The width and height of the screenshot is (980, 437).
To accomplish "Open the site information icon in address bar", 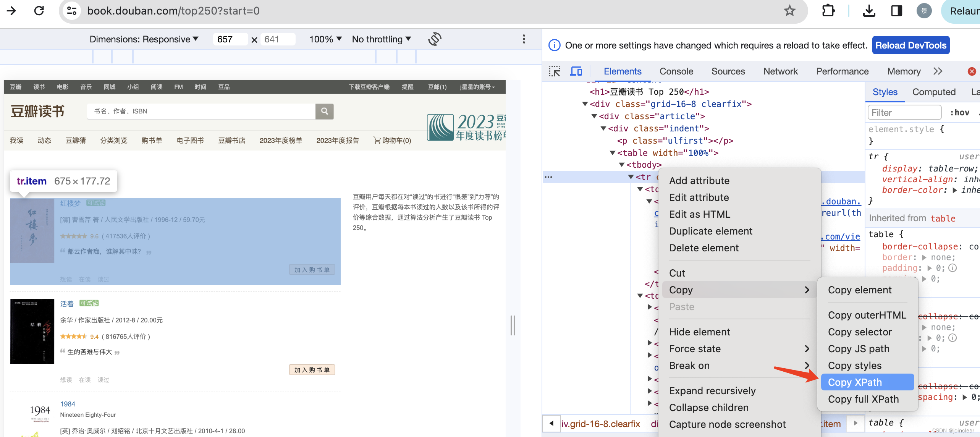I will coord(72,11).
